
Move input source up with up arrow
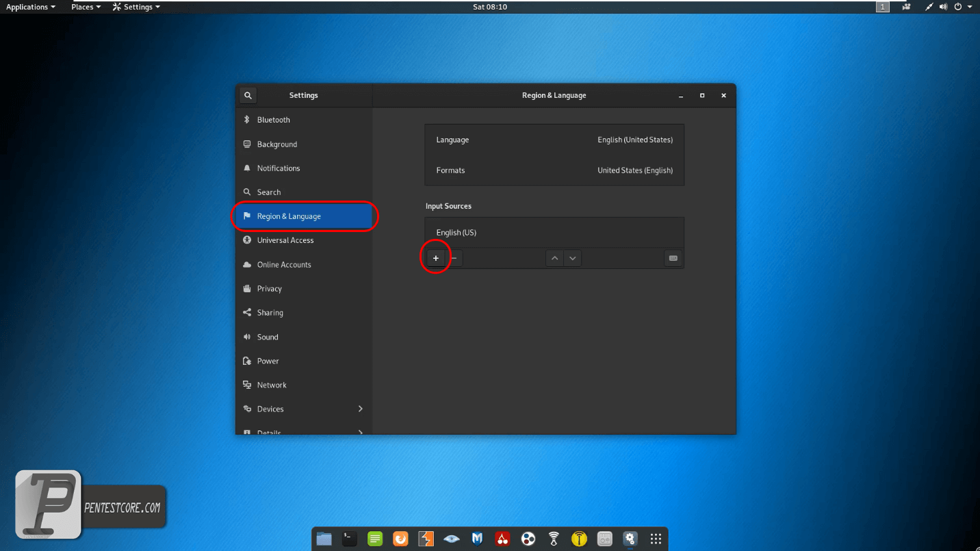[554, 258]
